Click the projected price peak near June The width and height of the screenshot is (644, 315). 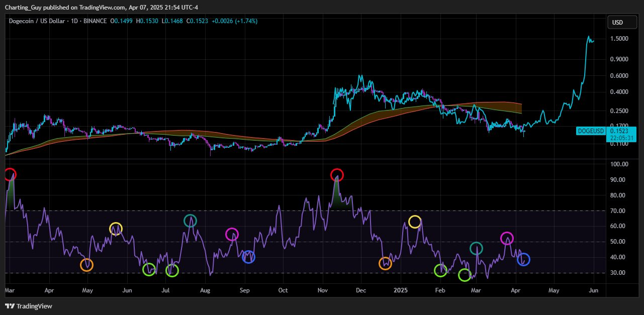click(x=589, y=38)
